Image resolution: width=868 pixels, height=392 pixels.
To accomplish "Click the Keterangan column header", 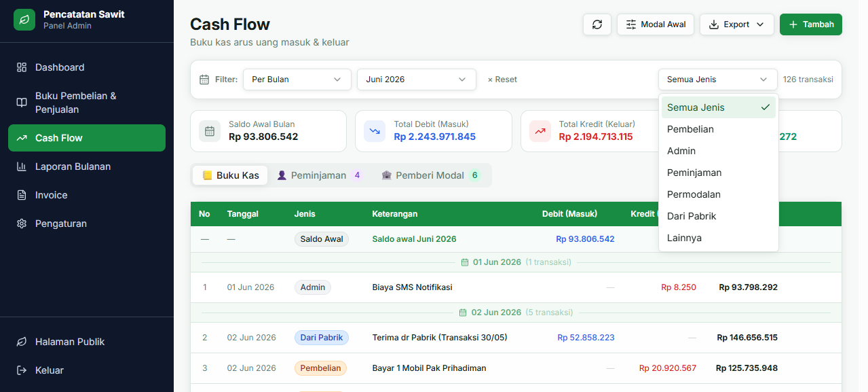I will point(395,214).
